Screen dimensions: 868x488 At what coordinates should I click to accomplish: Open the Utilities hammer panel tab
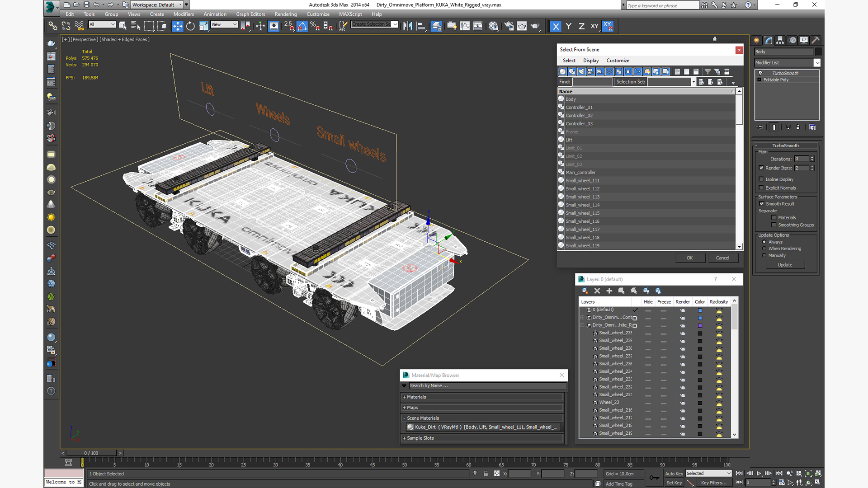(815, 40)
